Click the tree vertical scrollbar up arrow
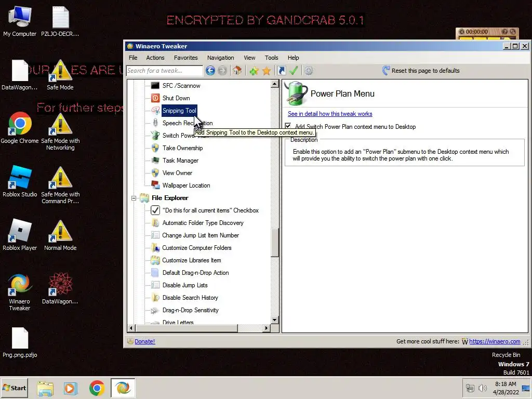 (274, 84)
